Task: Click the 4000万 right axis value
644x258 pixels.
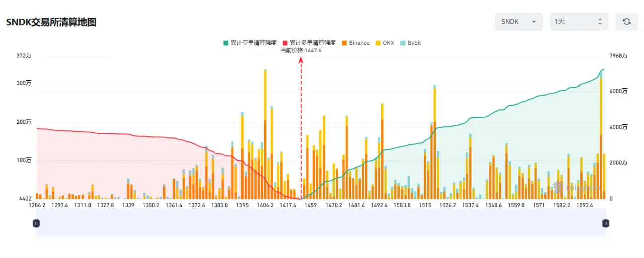Action: pyautogui.click(x=618, y=127)
